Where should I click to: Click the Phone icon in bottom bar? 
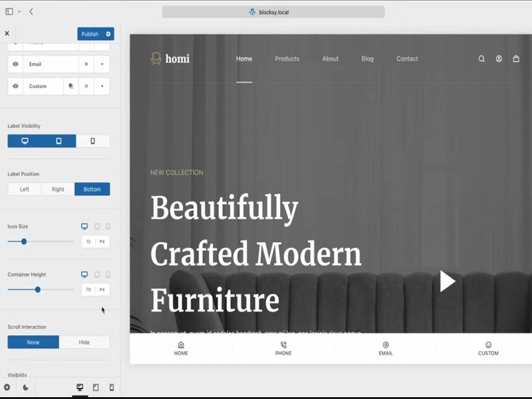coord(283,345)
